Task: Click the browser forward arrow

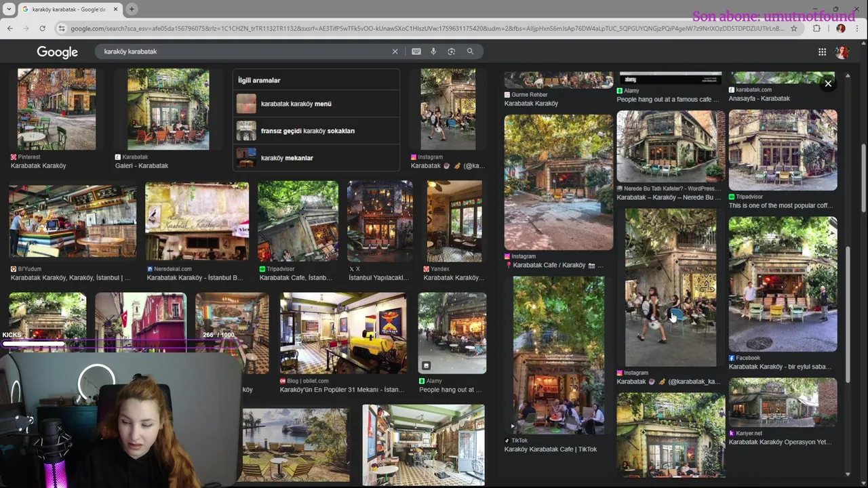Action: [26, 28]
